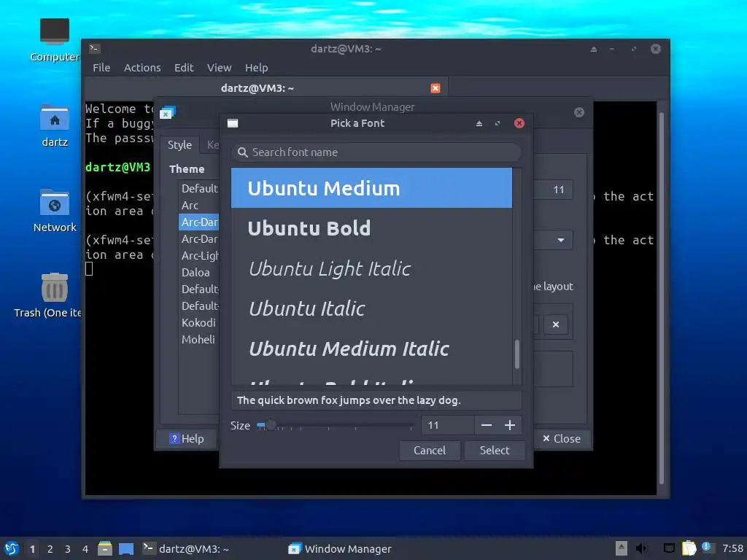The image size is (747, 560).
Task: Click the Pick a Font keep-above arrow button
Action: click(x=479, y=124)
